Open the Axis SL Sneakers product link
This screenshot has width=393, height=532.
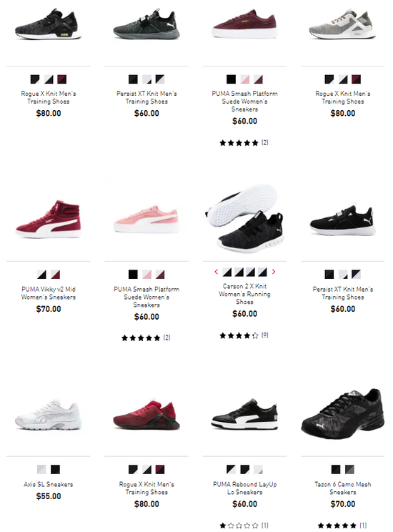49,485
